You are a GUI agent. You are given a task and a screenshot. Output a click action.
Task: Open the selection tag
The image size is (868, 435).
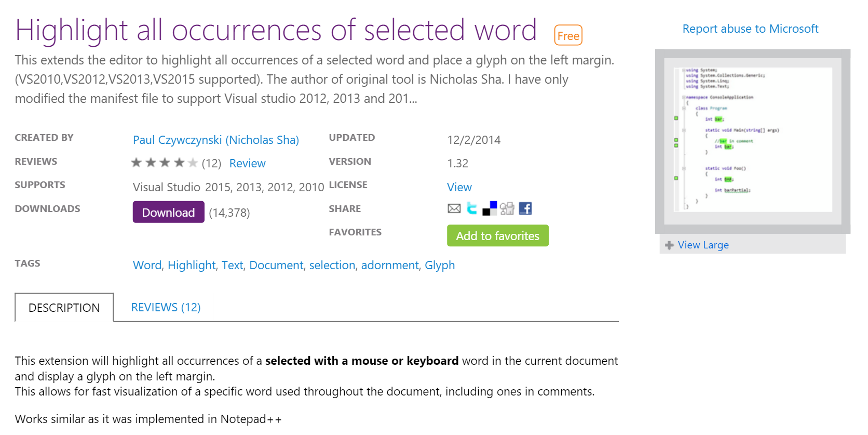[x=332, y=266]
